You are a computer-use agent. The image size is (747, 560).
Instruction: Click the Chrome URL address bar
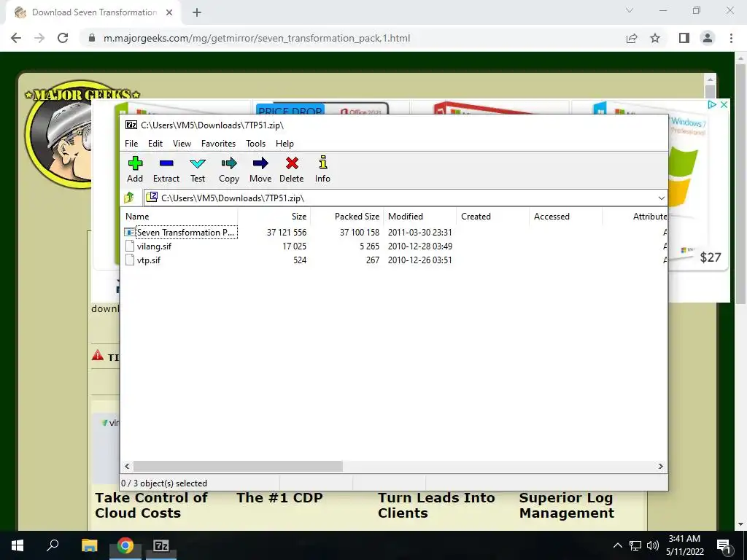pyautogui.click(x=352, y=38)
